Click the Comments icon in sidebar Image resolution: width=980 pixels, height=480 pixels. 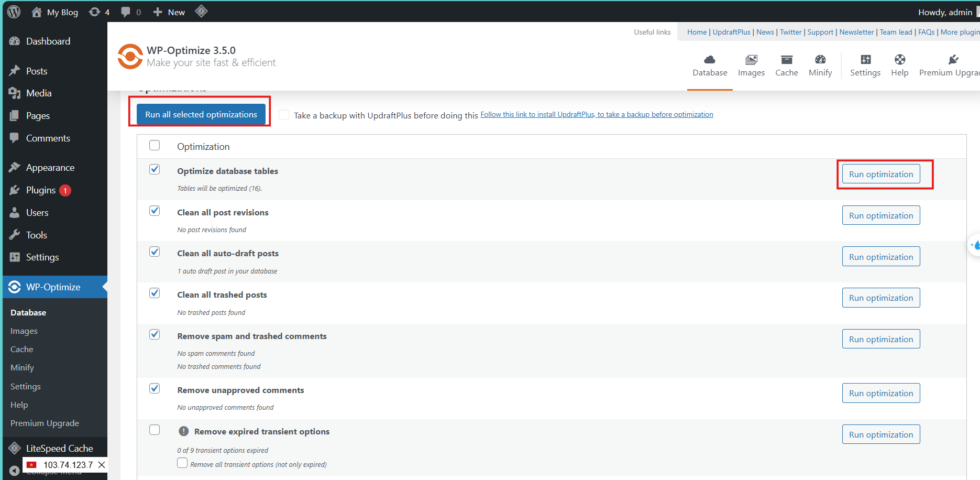point(15,138)
